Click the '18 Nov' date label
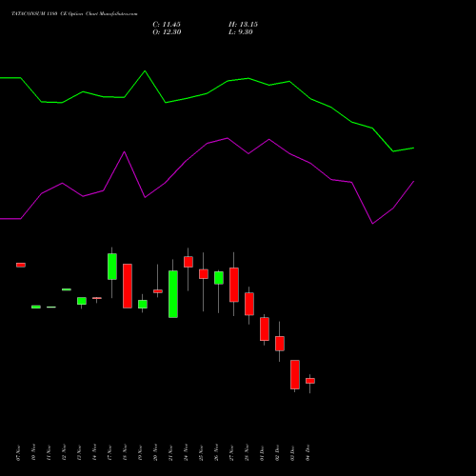The width and height of the screenshot is (476, 476). [125, 453]
